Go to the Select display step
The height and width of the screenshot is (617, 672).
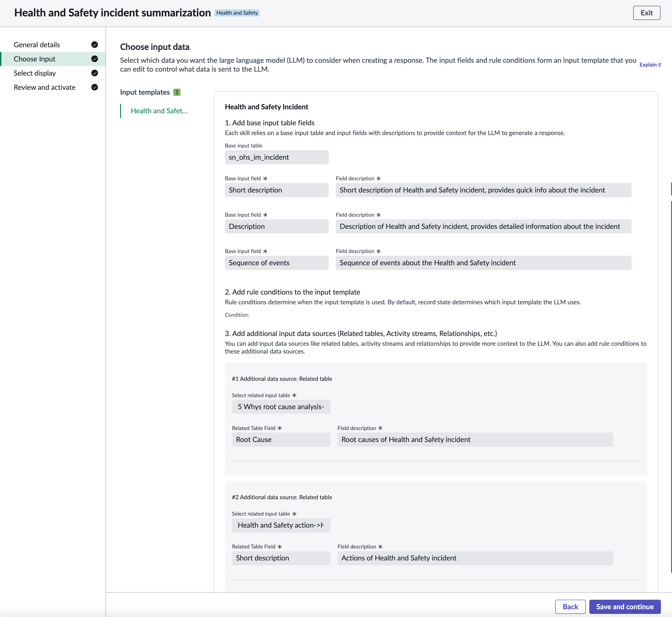[x=53, y=73]
